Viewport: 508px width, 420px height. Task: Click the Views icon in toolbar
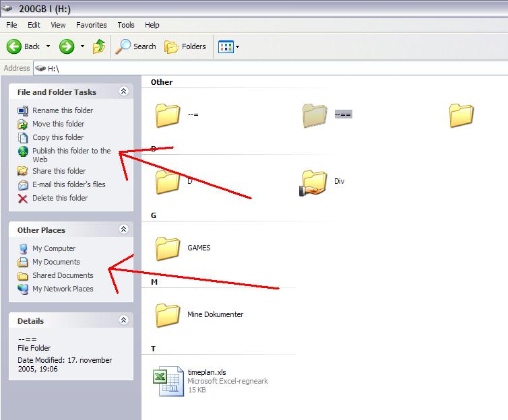(x=226, y=46)
